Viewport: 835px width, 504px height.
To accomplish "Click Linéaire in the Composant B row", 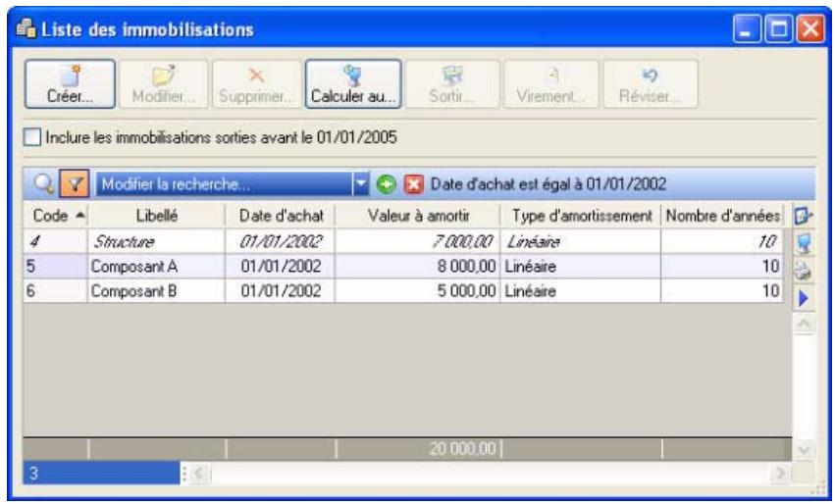I will click(531, 291).
